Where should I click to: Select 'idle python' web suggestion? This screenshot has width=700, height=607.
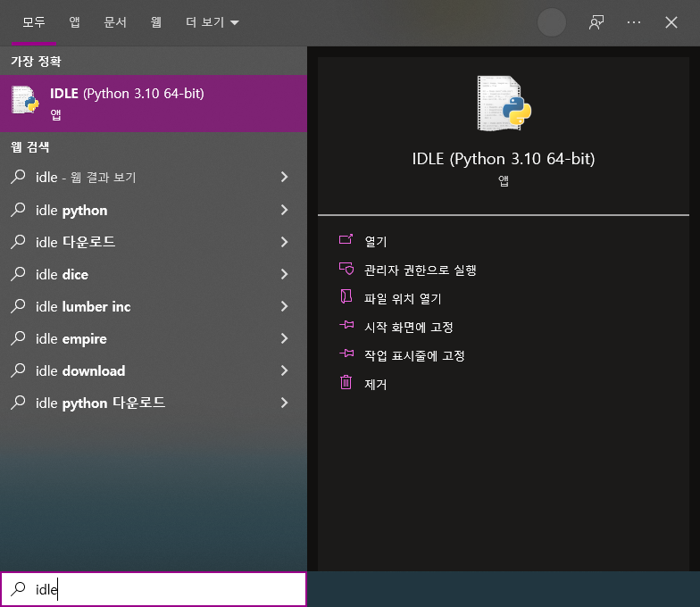pyautogui.click(x=154, y=210)
